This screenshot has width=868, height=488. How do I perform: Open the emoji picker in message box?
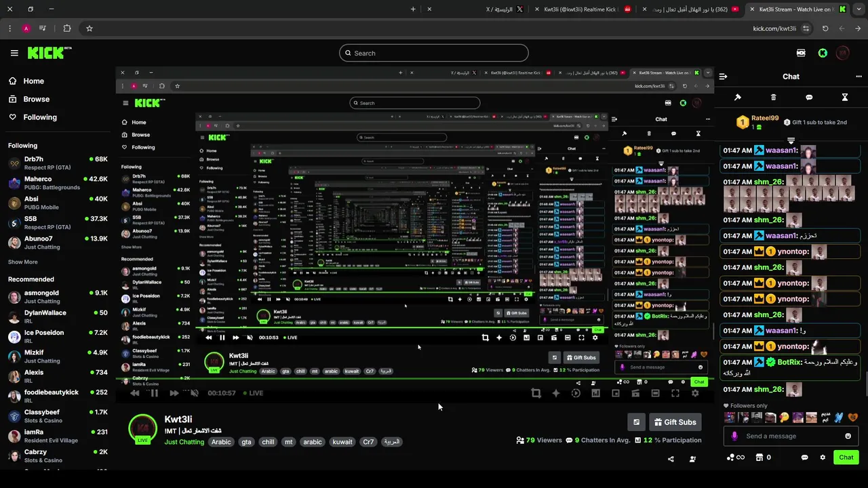point(848,436)
